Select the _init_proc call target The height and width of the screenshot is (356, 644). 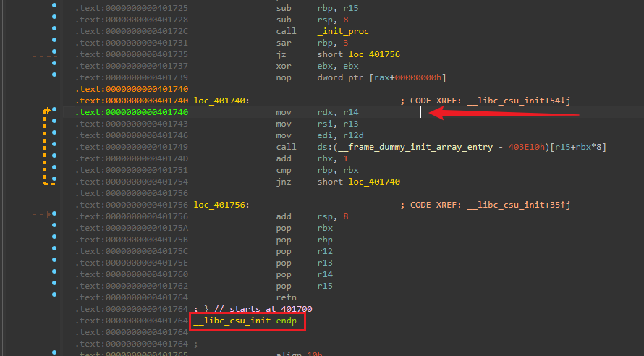click(x=343, y=31)
